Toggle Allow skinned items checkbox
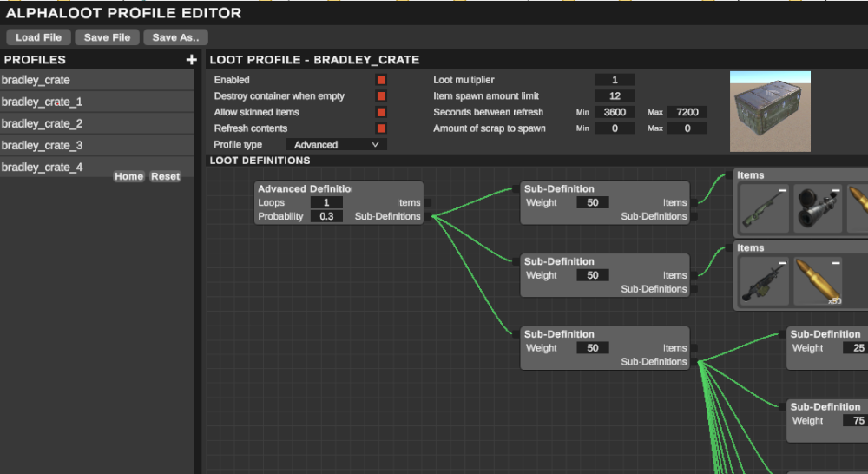This screenshot has height=474, width=868. point(380,112)
